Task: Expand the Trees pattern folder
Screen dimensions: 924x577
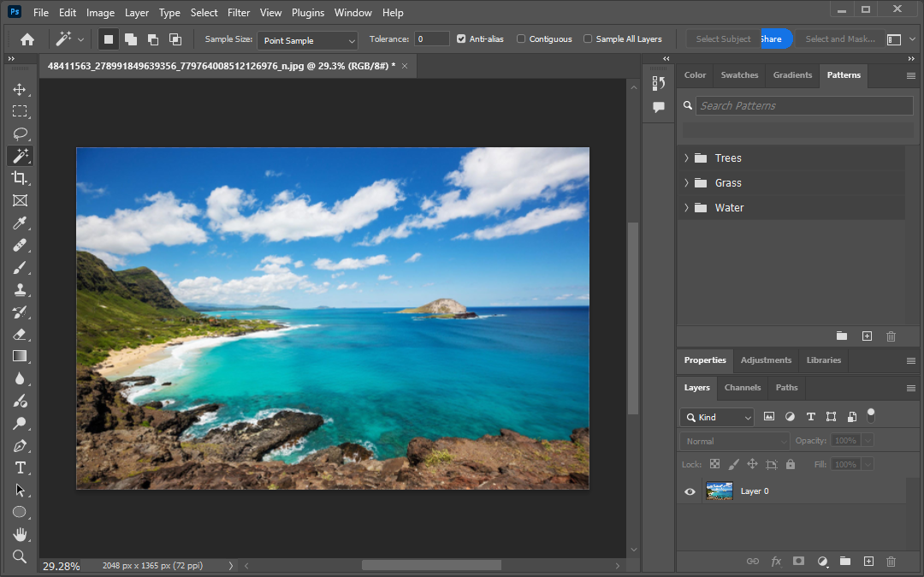Action: pyautogui.click(x=686, y=158)
